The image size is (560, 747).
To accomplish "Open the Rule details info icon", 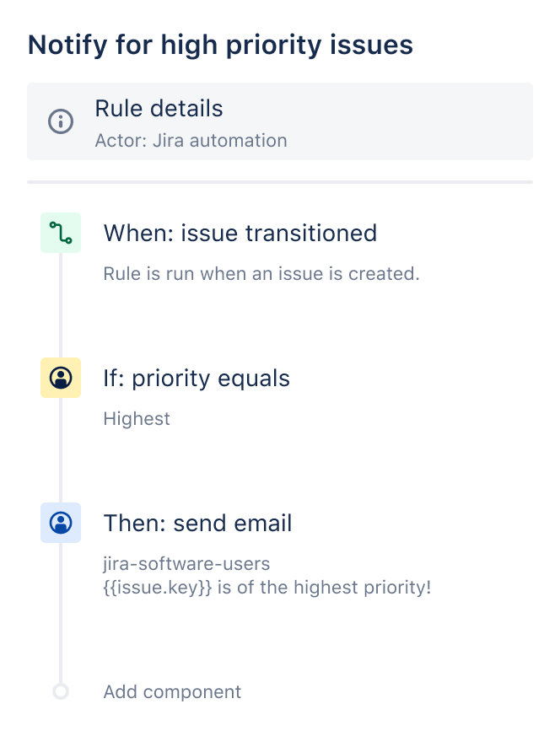I will pos(59,121).
